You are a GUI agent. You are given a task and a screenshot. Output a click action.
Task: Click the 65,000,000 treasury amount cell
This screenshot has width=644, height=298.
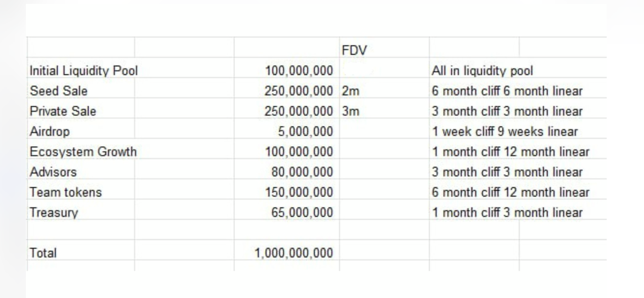[302, 213]
